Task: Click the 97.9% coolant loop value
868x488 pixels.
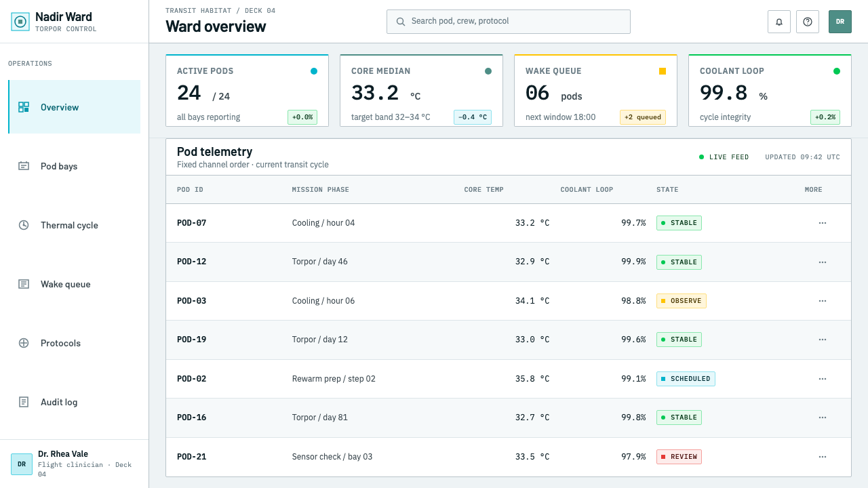Action: [633, 457]
